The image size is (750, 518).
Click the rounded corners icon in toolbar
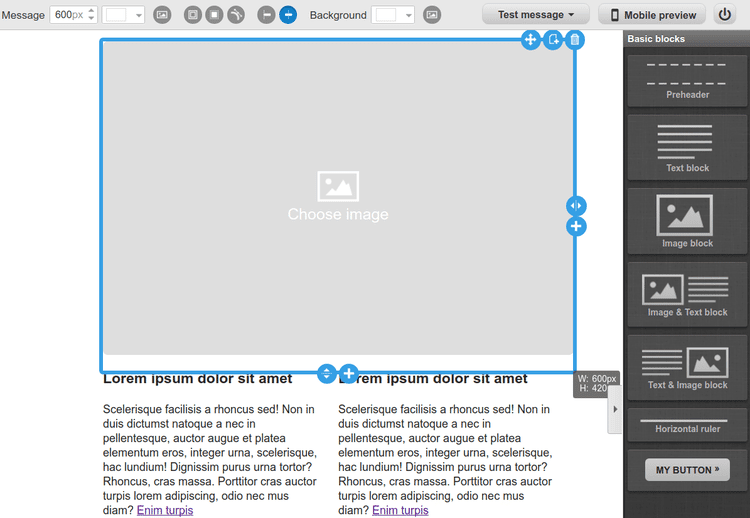coord(236,15)
